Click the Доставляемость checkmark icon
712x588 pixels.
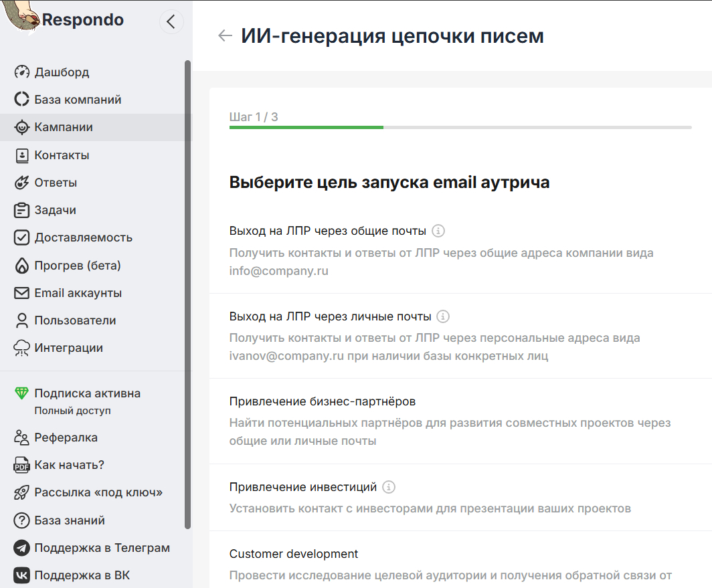coord(21,237)
